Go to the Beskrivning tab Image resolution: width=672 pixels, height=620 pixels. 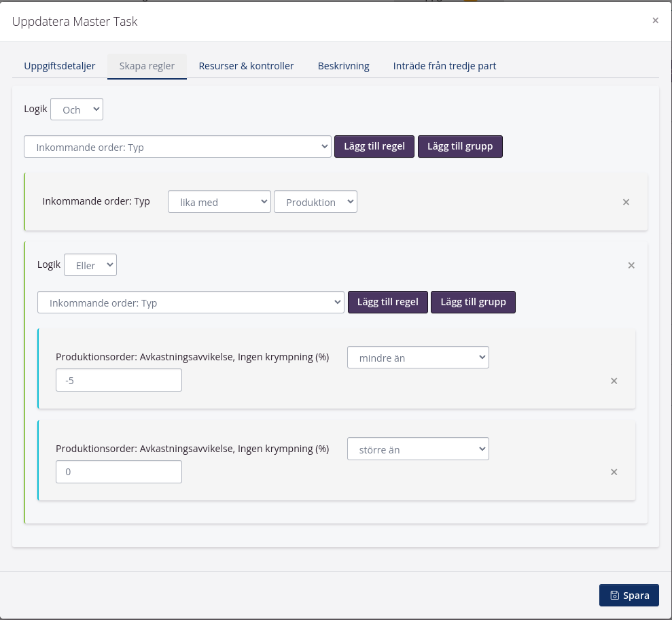(343, 66)
